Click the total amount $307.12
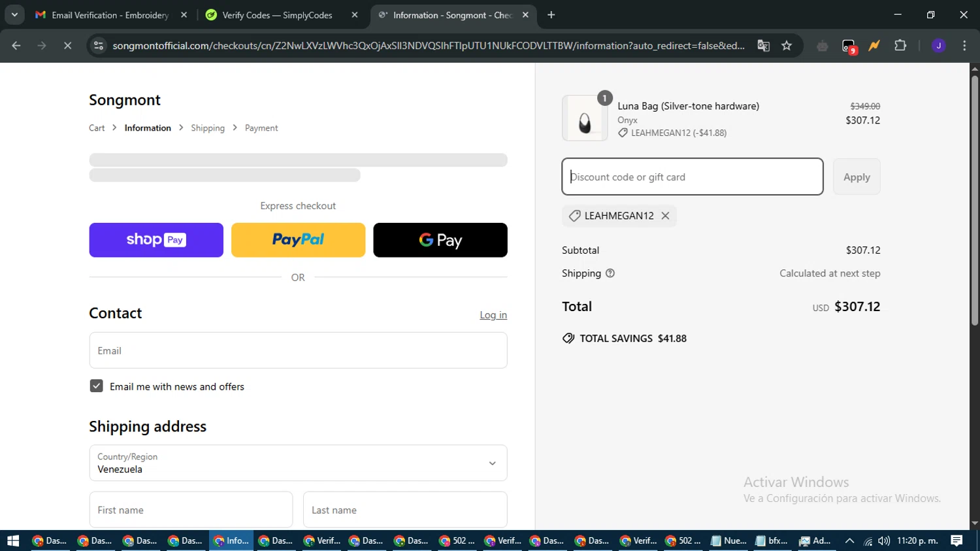 click(x=857, y=307)
